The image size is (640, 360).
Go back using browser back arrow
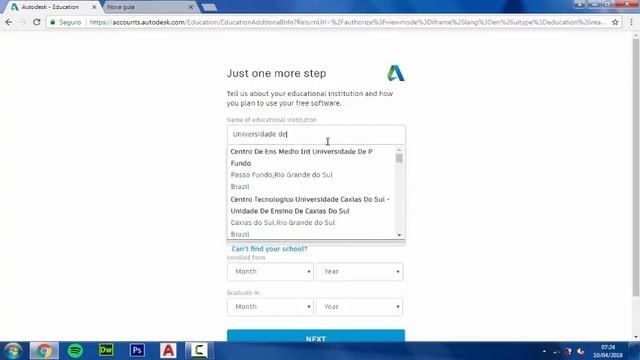(9, 22)
